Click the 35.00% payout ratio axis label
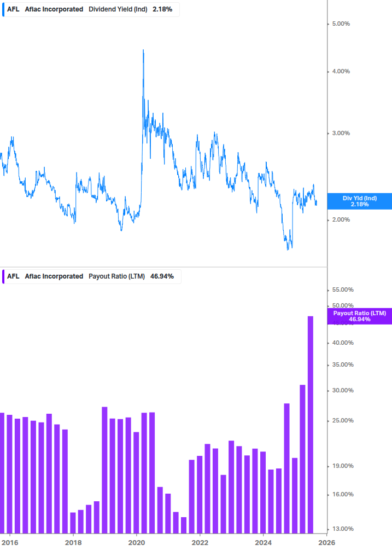The height and width of the screenshot is (550, 392). pos(343,365)
